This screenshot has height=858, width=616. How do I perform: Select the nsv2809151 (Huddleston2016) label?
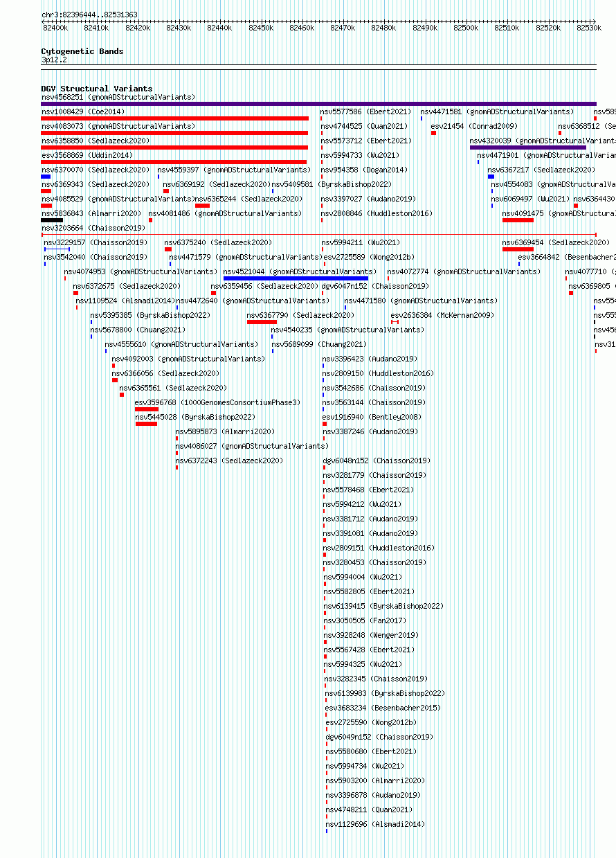tap(379, 548)
